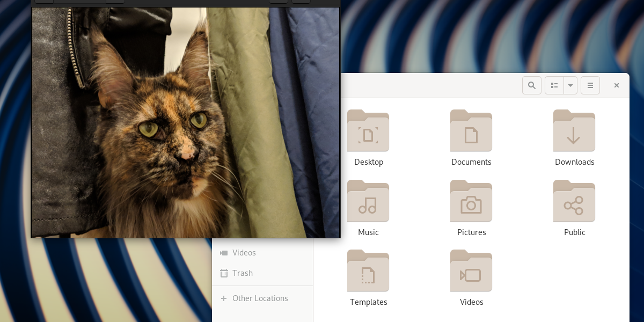Click the Other Locations label

(260, 298)
